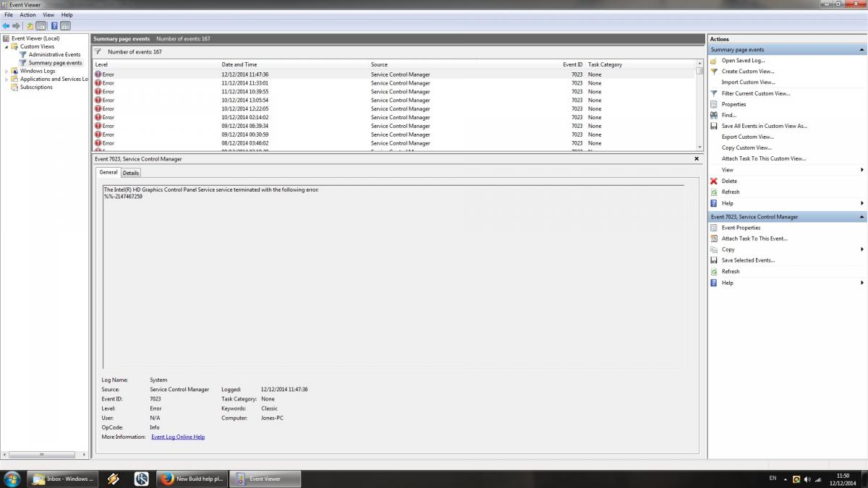Screen dimensions: 868x488
Task: Choose Create Custom View in Actions
Action: (x=747, y=72)
